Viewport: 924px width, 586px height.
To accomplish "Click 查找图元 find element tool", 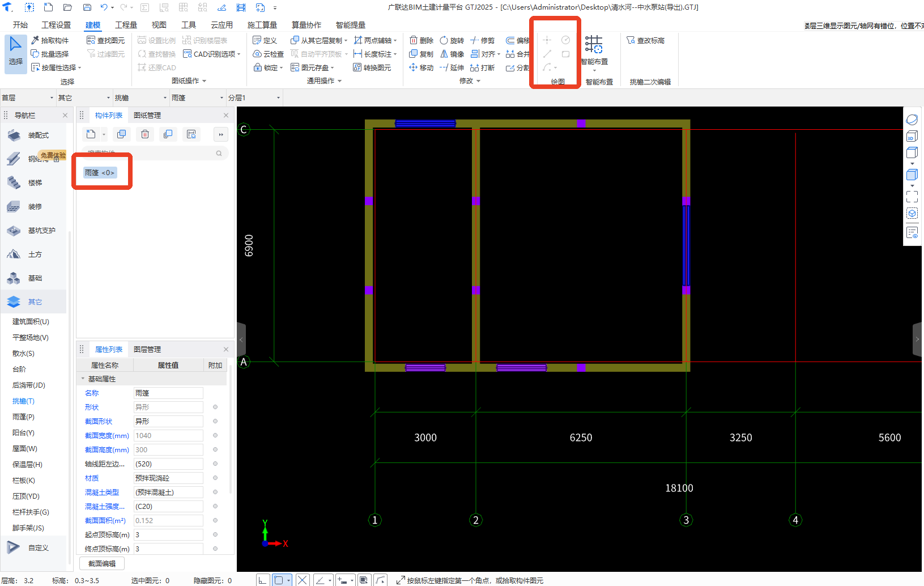I will [106, 40].
